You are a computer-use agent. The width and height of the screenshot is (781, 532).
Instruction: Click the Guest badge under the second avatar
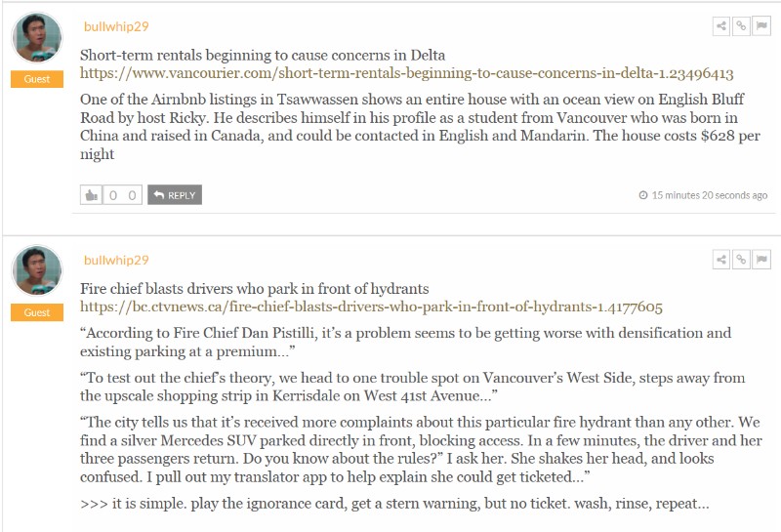point(37,312)
